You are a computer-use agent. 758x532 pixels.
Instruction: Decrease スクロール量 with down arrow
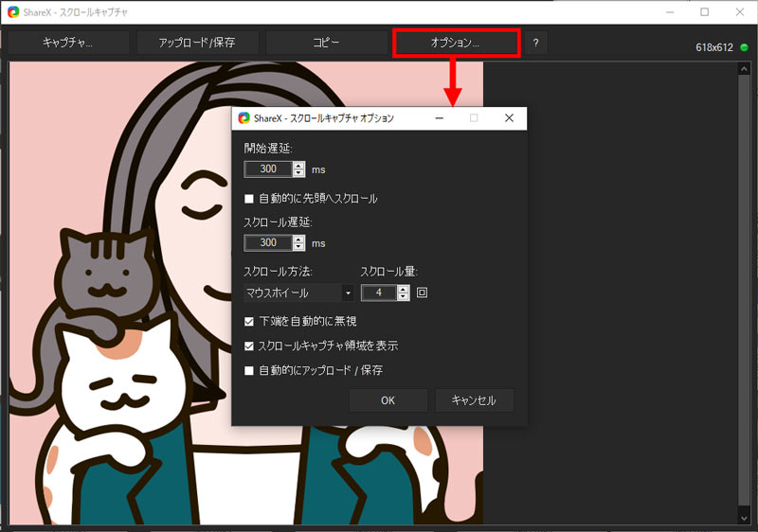404,296
